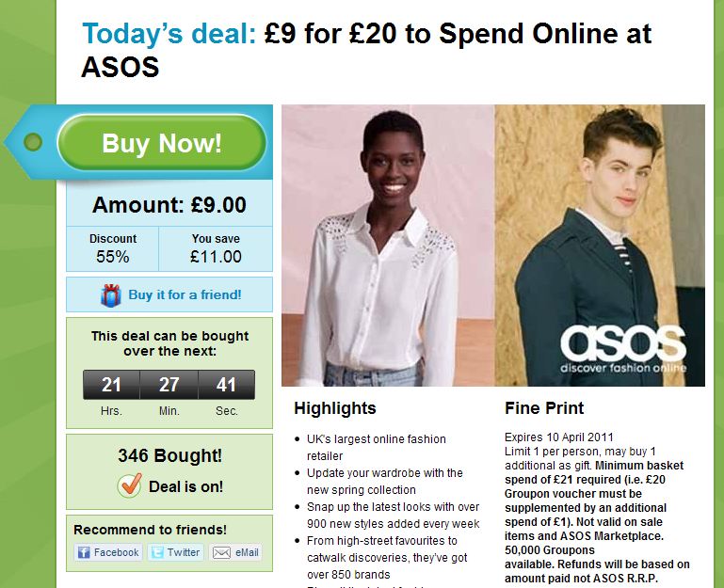Click the seconds countdown box showing 41
This screenshot has height=588, width=724.
226,385
